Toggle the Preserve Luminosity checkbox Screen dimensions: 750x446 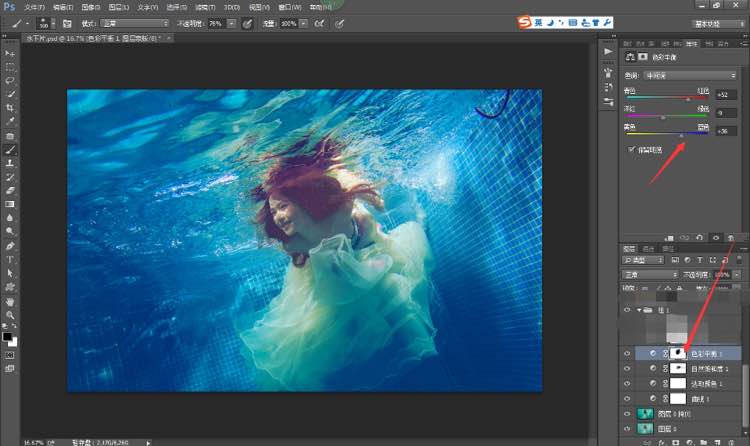631,149
